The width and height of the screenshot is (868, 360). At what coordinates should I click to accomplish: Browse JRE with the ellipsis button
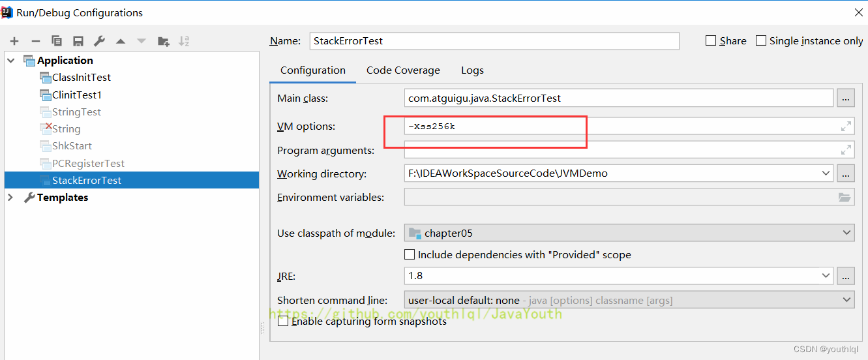tap(846, 276)
